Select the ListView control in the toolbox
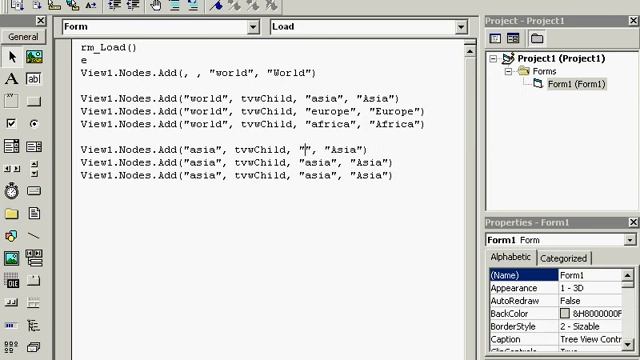The image size is (640, 360). click(x=11, y=347)
